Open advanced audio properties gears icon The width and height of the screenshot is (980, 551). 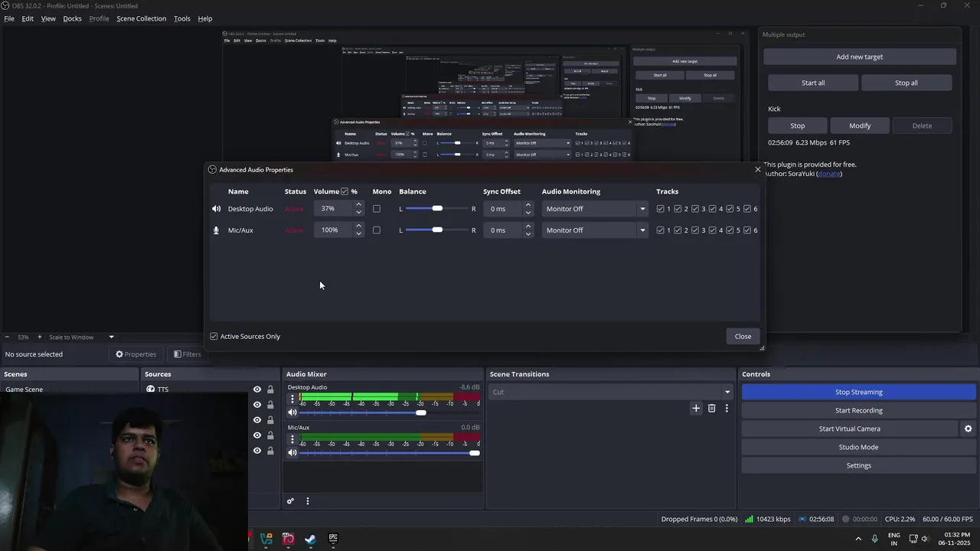click(x=290, y=501)
